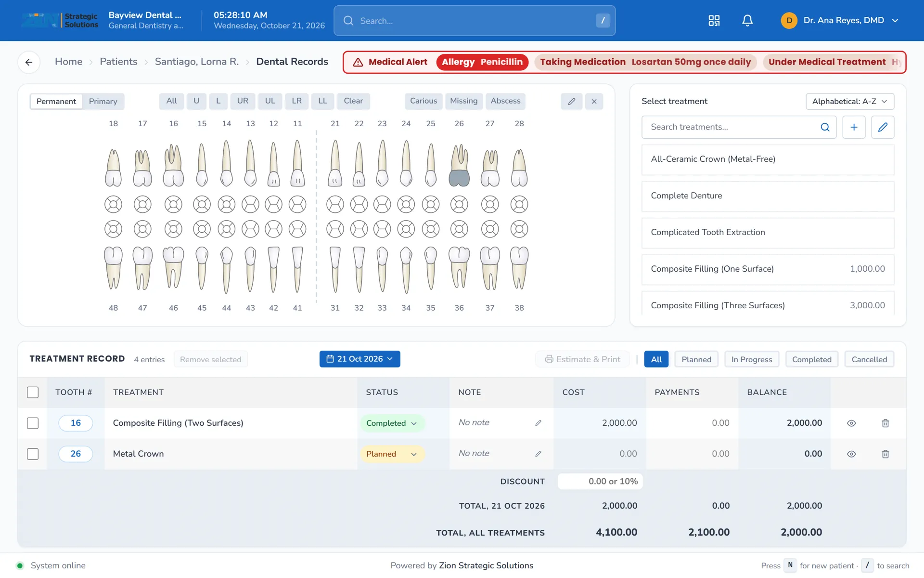This screenshot has height=578, width=924.
Task: Click the Medical Alert warning icon
Action: [x=358, y=62]
